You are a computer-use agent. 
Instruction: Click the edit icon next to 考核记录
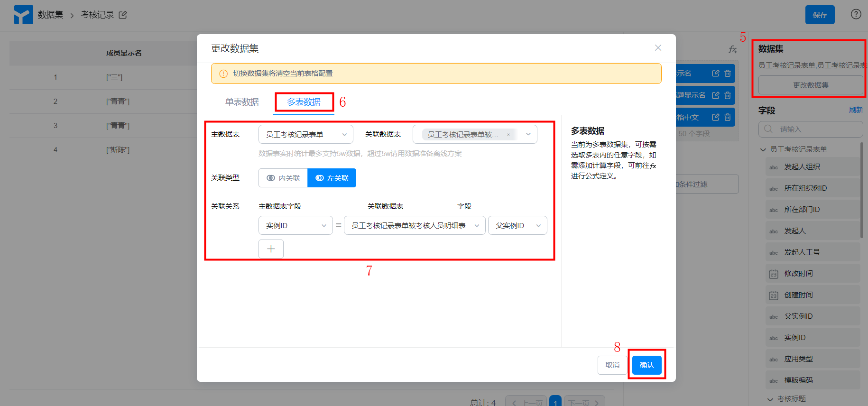click(x=123, y=15)
